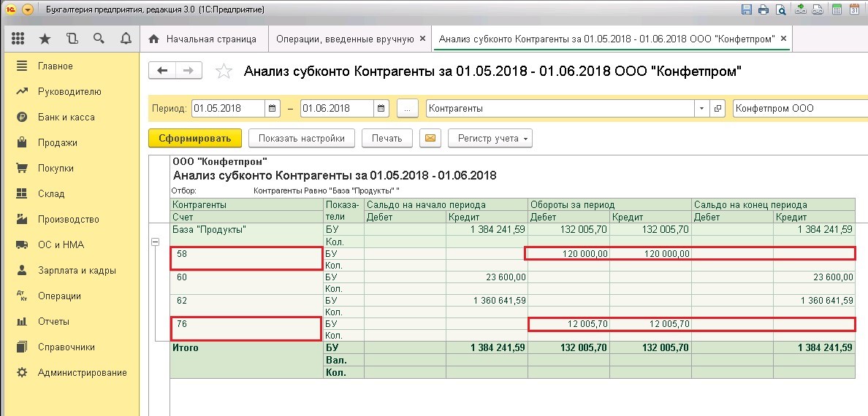Switch to Операции, введенные вручную tab

pos(345,39)
